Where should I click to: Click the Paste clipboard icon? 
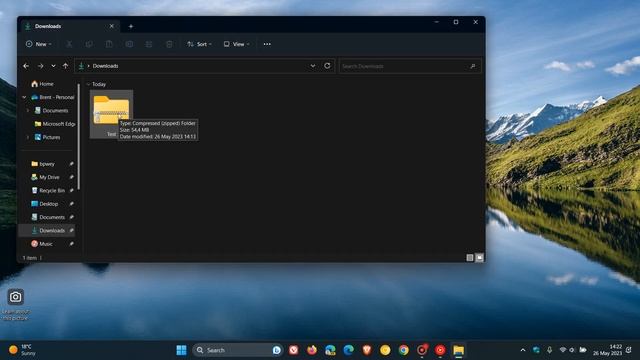pos(109,44)
